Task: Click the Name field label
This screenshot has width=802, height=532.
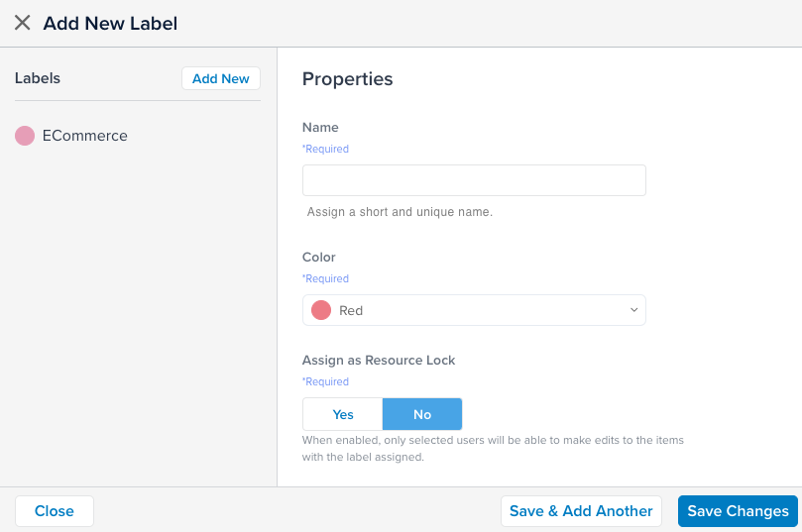Action: (x=320, y=128)
